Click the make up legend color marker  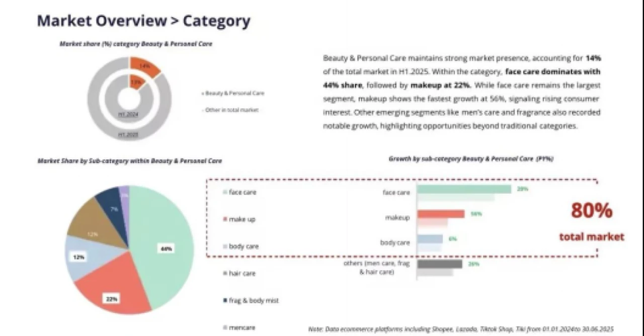tap(224, 219)
